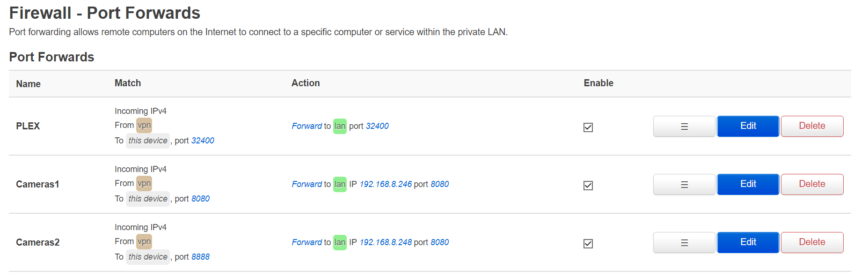Delete the PLEX port forward
Viewport: 868px width, 277px height.
(x=811, y=126)
